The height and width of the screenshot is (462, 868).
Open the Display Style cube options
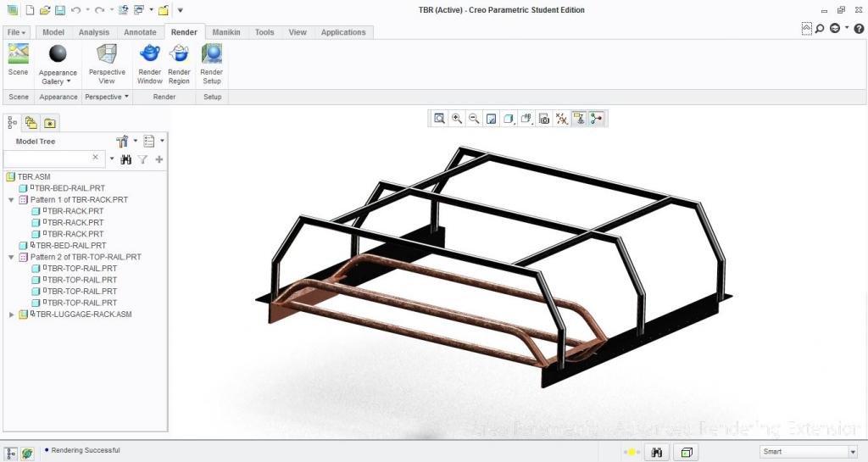pyautogui.click(x=509, y=119)
